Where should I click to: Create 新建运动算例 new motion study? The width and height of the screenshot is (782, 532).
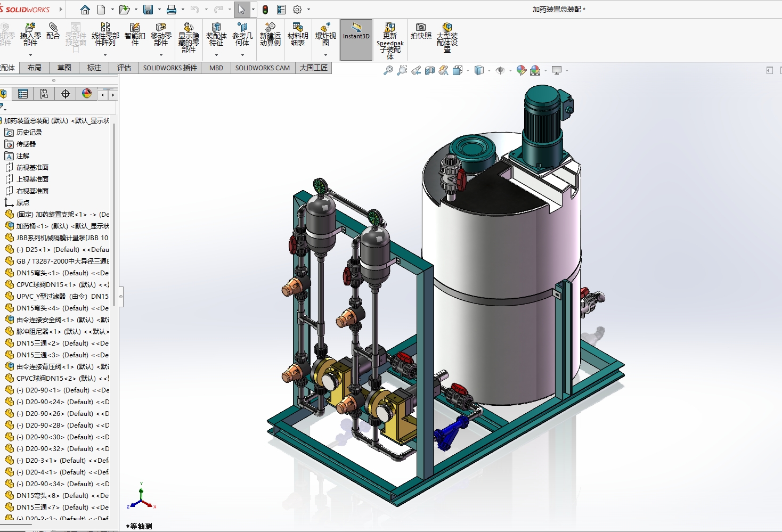click(x=270, y=35)
